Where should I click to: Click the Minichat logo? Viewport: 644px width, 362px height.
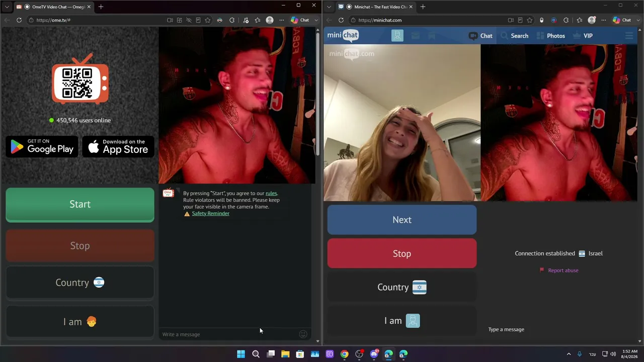343,35
